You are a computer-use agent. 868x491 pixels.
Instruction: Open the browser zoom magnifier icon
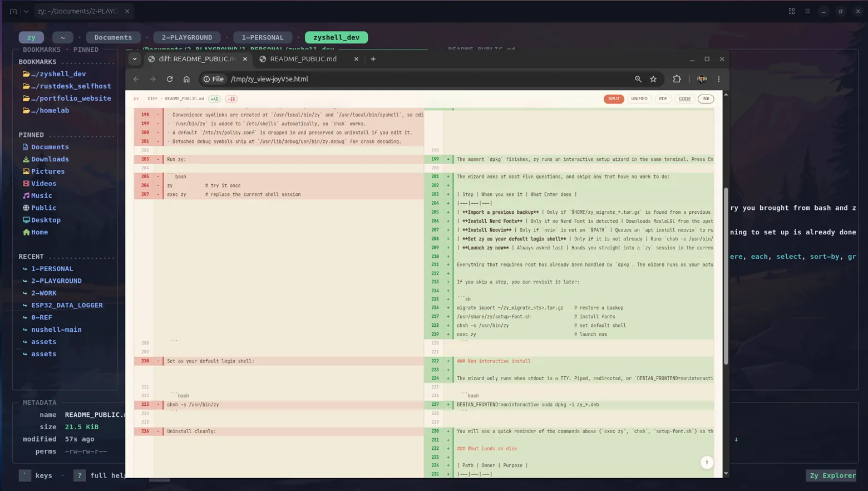(x=638, y=79)
